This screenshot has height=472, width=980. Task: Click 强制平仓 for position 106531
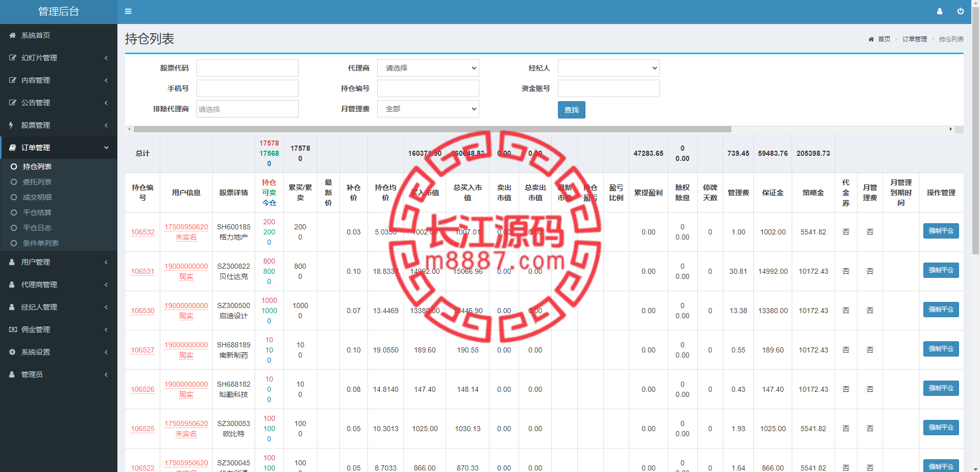click(941, 270)
